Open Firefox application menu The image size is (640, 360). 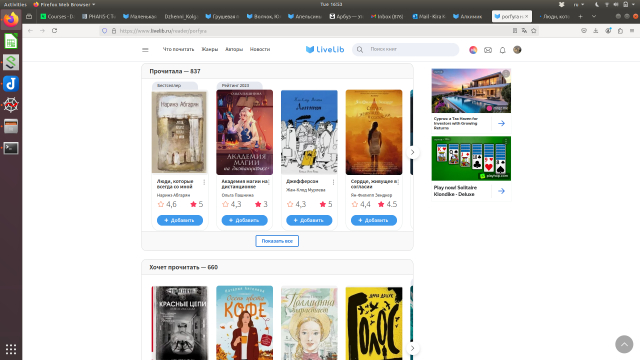pyautogui.click(x=632, y=31)
